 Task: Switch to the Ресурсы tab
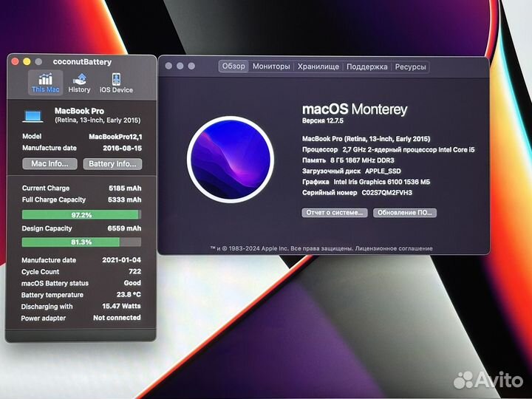[x=411, y=66]
